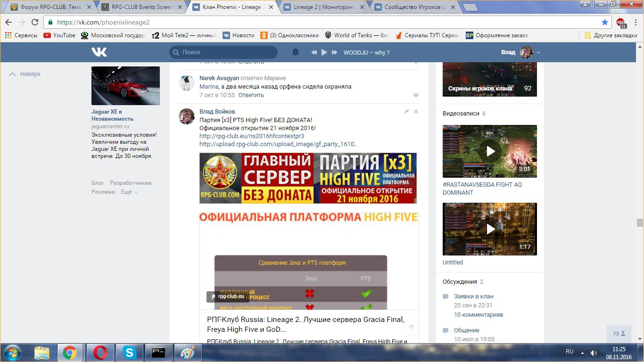Open File Explorer from the taskbar
644x362 pixels.
coord(42,353)
